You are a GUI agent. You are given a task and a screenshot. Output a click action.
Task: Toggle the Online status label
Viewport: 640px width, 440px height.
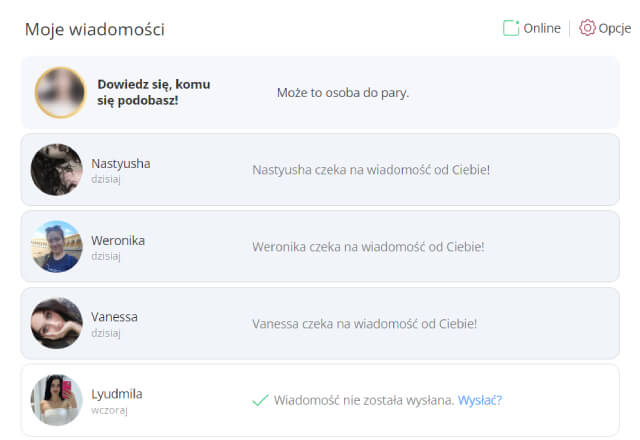(542, 28)
